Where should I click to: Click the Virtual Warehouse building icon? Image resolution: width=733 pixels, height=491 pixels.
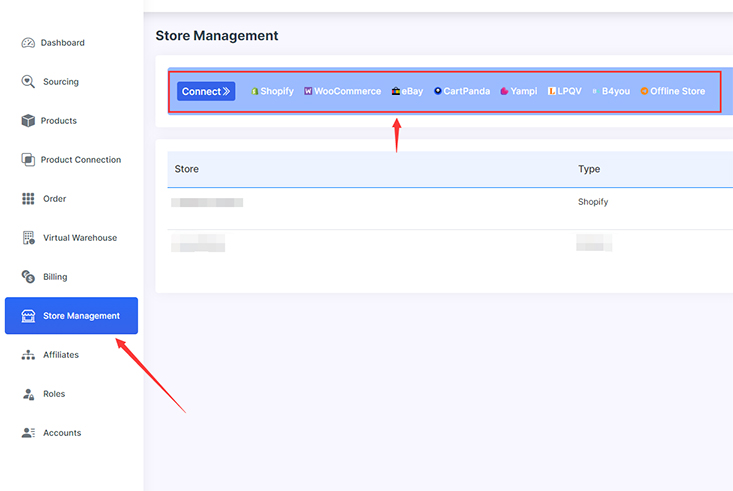28,238
